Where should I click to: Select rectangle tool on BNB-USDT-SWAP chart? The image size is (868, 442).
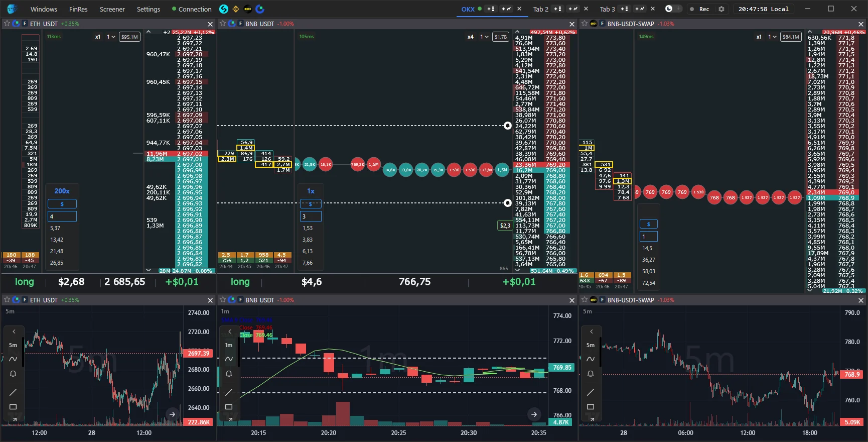(x=591, y=407)
